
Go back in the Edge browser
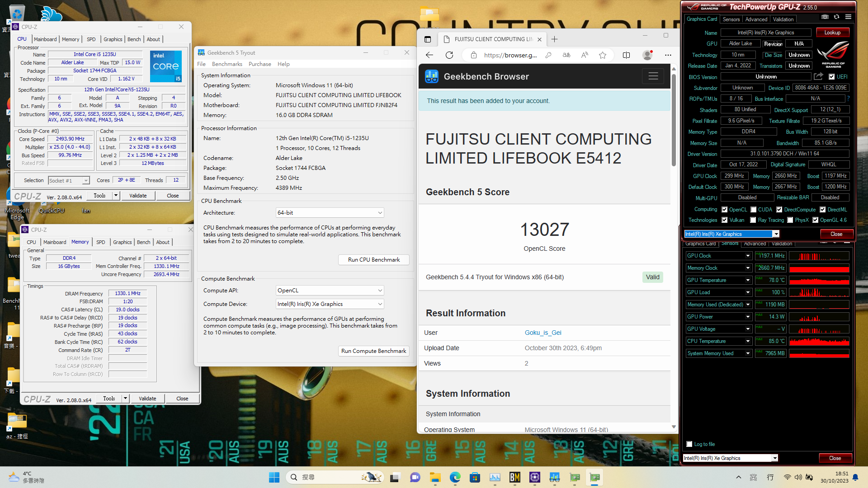click(429, 55)
